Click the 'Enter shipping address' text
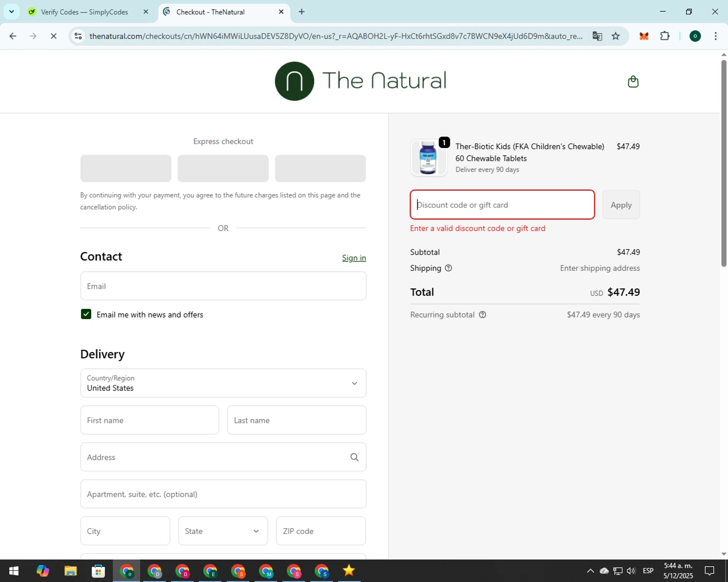 (600, 268)
